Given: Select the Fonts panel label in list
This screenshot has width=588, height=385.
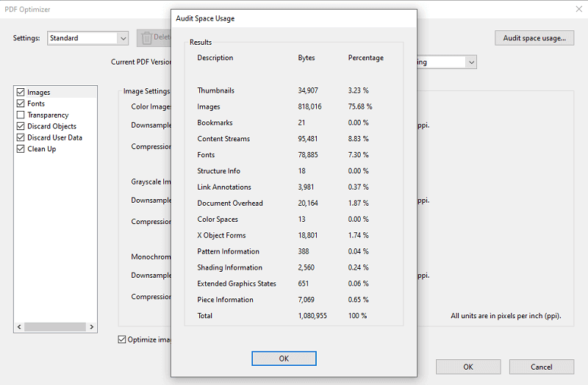Looking at the screenshot, I should pyautogui.click(x=36, y=104).
